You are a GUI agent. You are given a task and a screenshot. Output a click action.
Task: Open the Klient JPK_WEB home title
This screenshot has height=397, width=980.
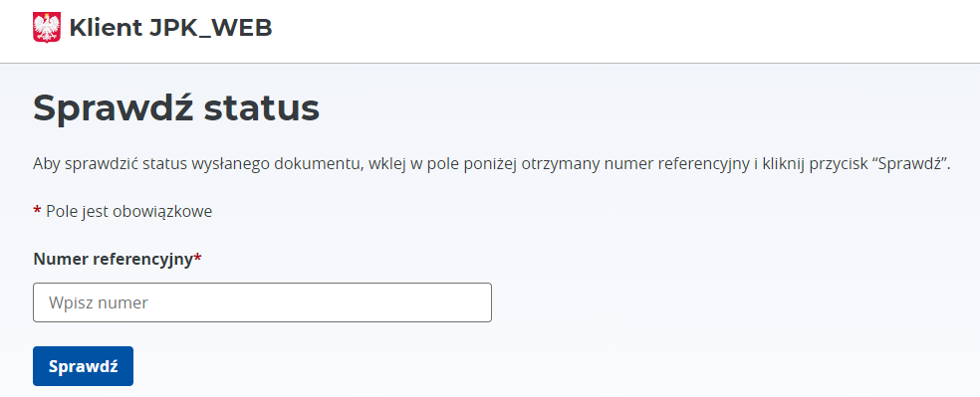(x=170, y=28)
